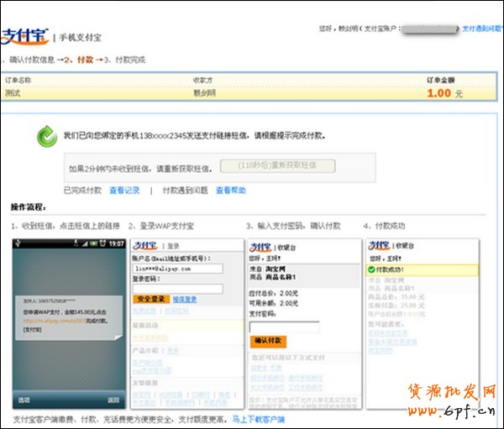Click the 短信登录 link beside login button

(x=185, y=299)
